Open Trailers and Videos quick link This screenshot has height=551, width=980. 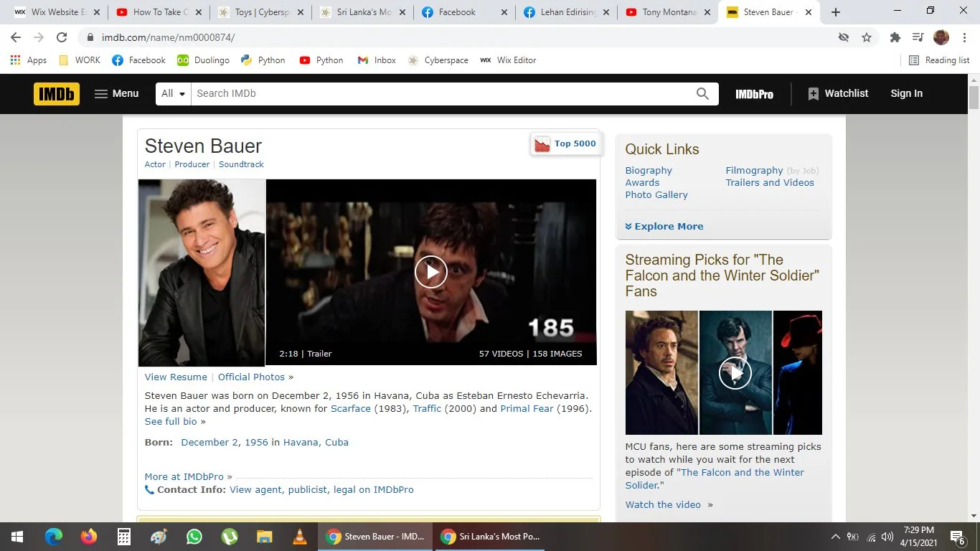pos(770,182)
